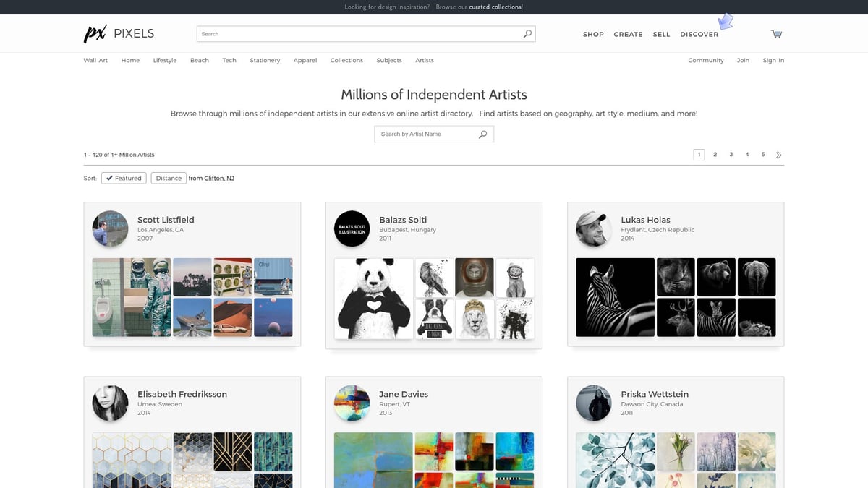The width and height of the screenshot is (868, 488).
Task: Enable sorting by Distance
Action: point(169,178)
